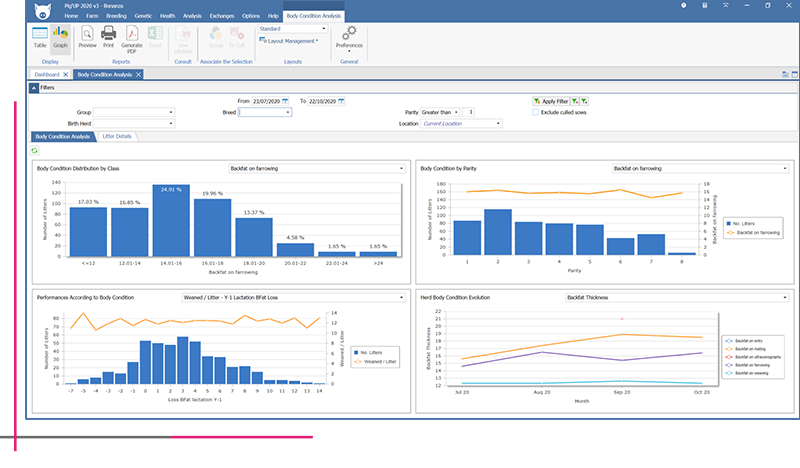Associate selection to Group
Viewport: 800px width, 468px height.
pos(216,37)
